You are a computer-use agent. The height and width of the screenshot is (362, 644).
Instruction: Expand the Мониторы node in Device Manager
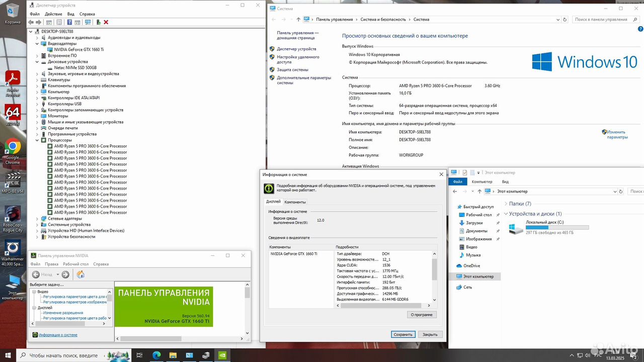[x=37, y=116]
